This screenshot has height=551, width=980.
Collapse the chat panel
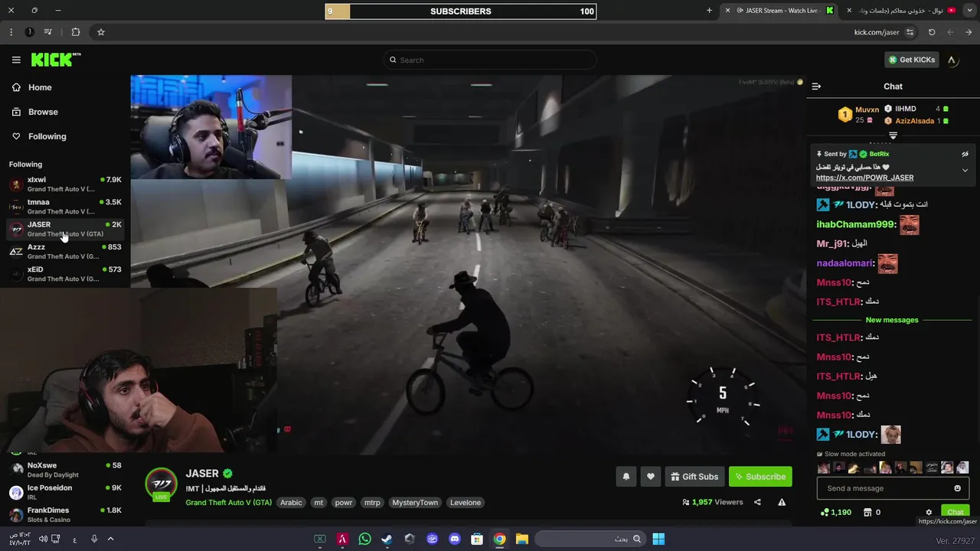click(816, 86)
